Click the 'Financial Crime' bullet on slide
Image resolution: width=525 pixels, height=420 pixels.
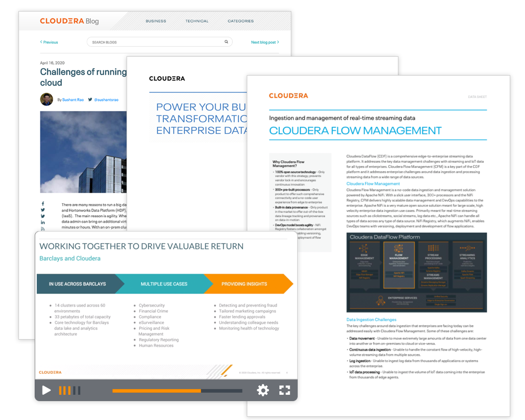pyautogui.click(x=153, y=311)
